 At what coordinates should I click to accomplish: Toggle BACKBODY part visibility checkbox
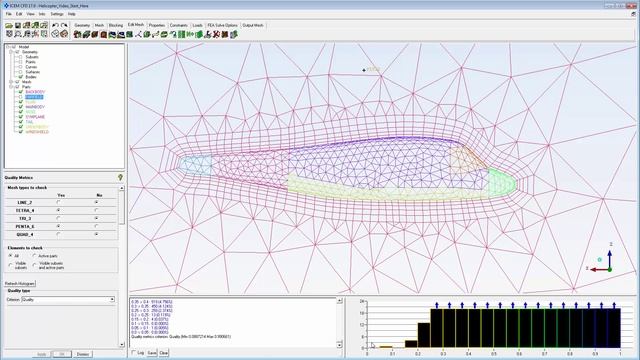pos(20,92)
